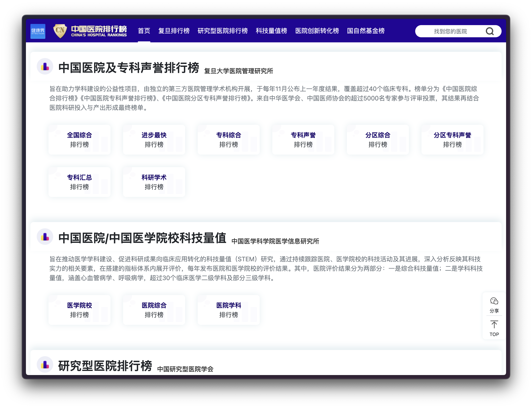The image size is (532, 408).
Task: Click the 健康界 blue logo icon
Action: [x=38, y=31]
